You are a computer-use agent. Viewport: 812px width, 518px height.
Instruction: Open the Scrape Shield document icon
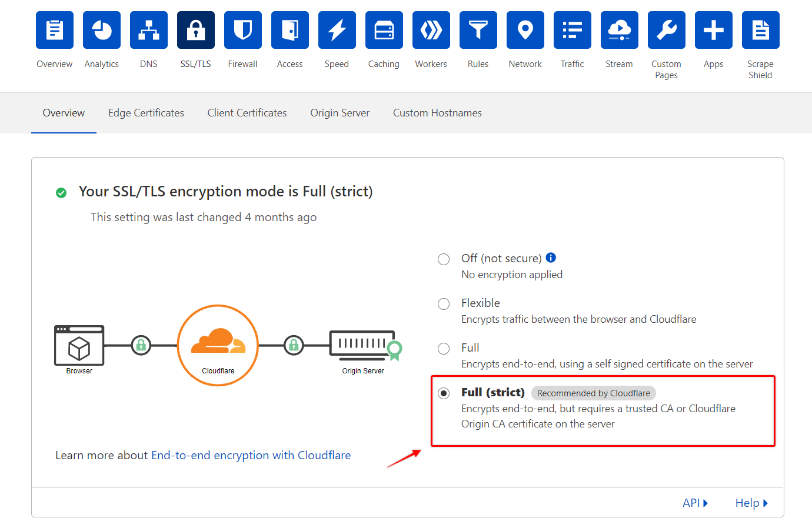tap(761, 30)
